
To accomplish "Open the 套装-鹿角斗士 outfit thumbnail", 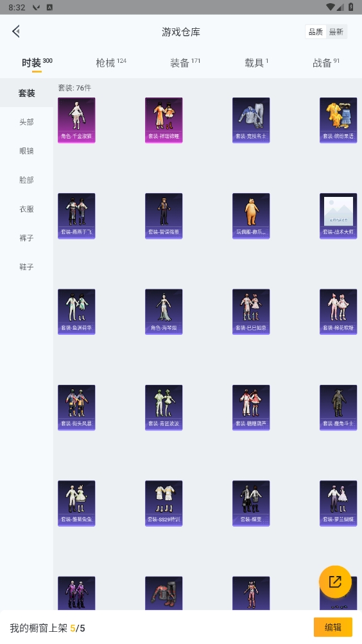I will (x=338, y=407).
